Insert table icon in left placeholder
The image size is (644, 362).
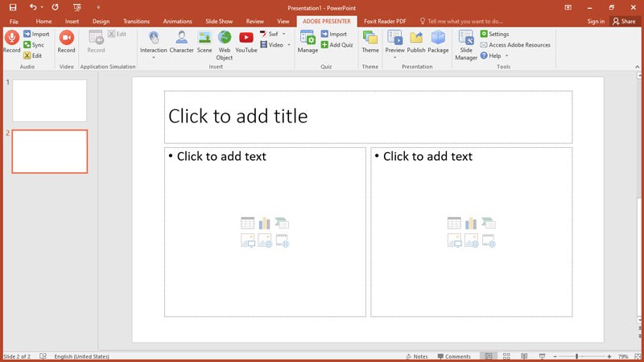click(x=248, y=224)
